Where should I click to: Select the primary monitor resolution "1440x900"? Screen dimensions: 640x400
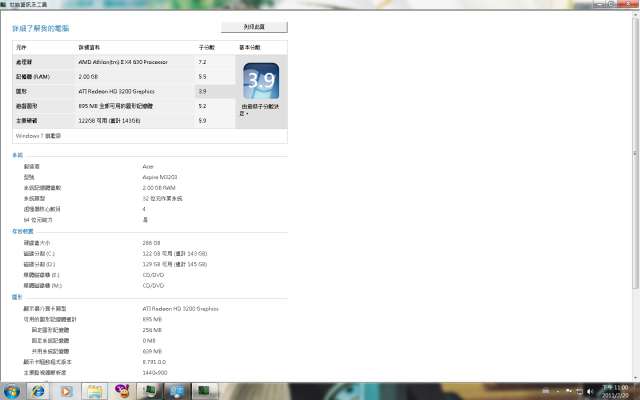pyautogui.click(x=155, y=372)
